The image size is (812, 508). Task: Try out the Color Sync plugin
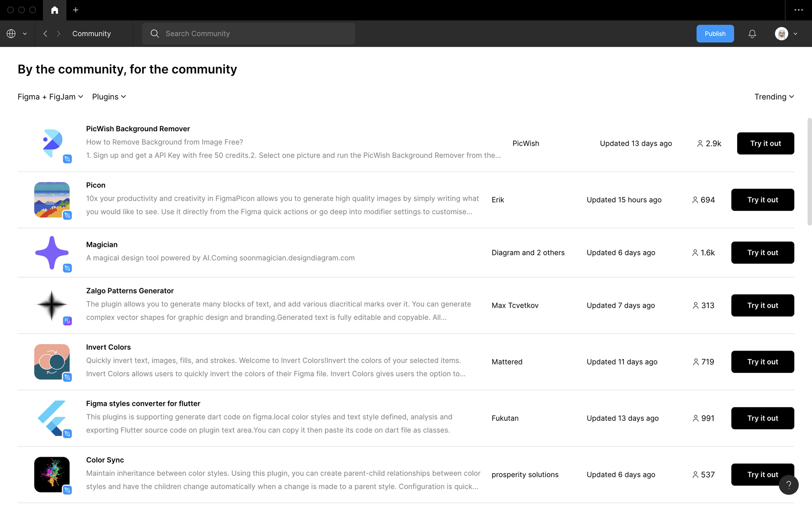tap(763, 474)
